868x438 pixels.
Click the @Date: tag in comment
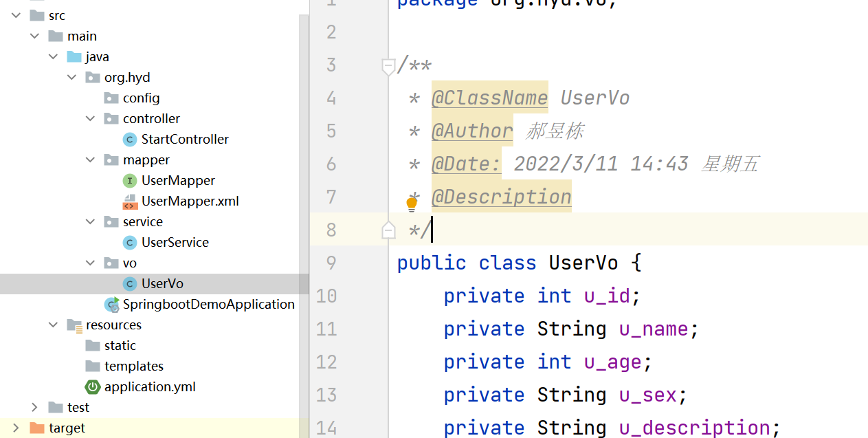466,164
